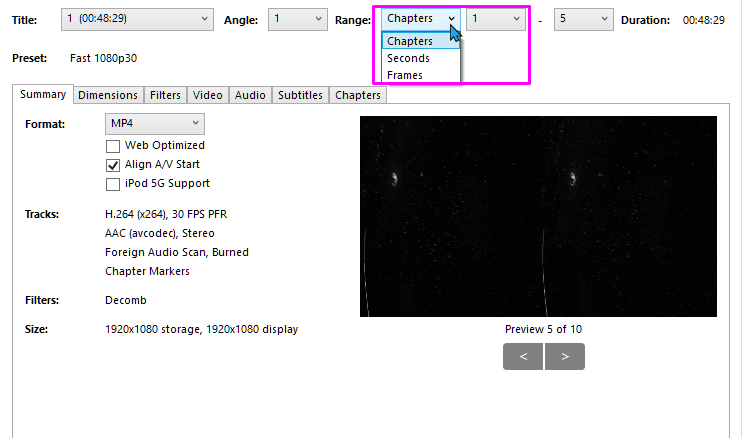Click the H.264 (x264), 30 FPS PFR track text
Image resolution: width=749 pixels, height=438 pixels.
click(166, 214)
